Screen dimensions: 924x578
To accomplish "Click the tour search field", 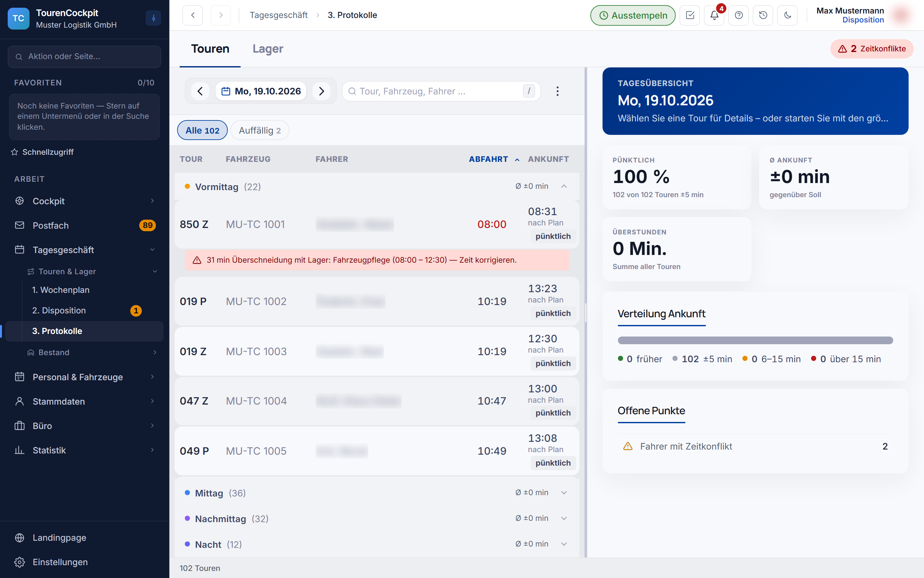I will 441,91.
